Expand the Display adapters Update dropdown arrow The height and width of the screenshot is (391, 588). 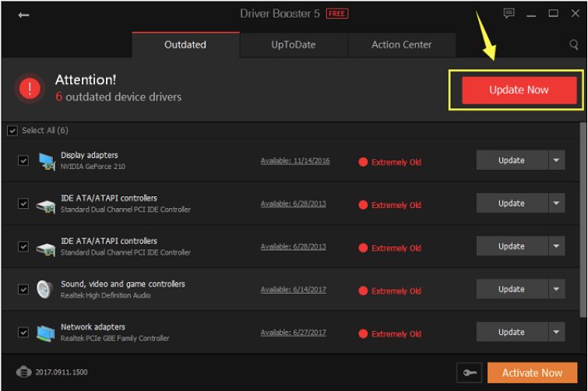tap(557, 160)
